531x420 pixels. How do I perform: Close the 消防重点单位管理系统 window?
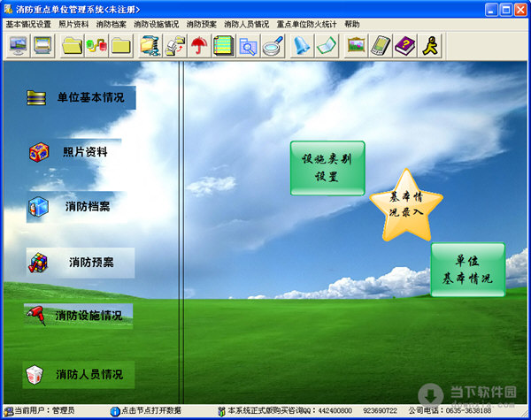point(521,10)
